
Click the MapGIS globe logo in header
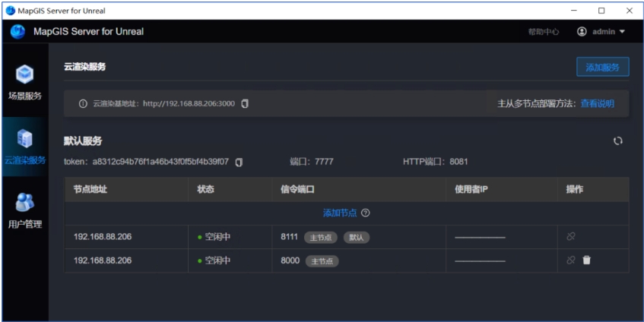pos(17,32)
